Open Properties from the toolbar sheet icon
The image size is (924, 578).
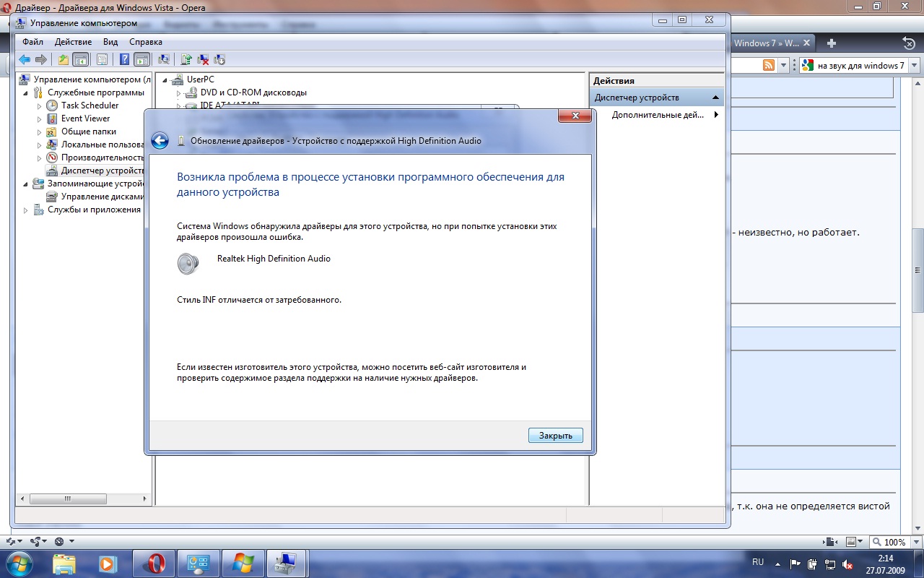coord(102,59)
